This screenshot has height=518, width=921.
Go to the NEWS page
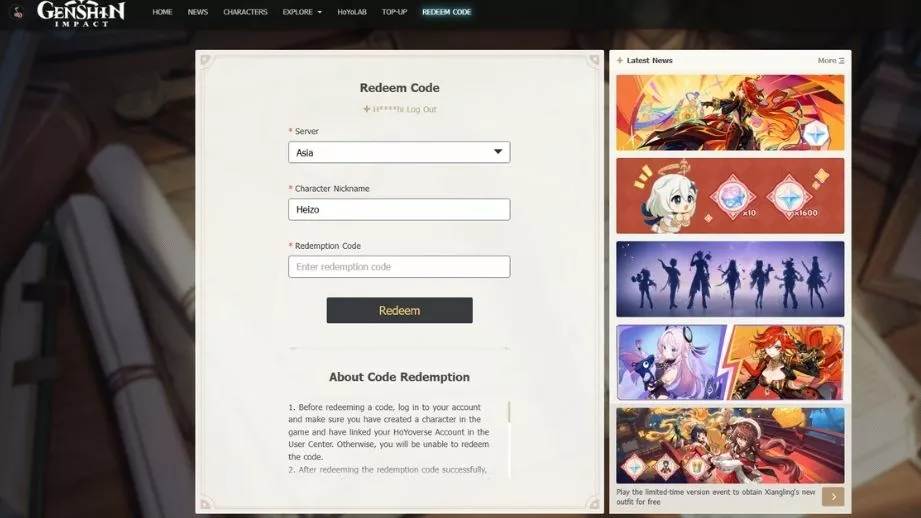pyautogui.click(x=198, y=12)
